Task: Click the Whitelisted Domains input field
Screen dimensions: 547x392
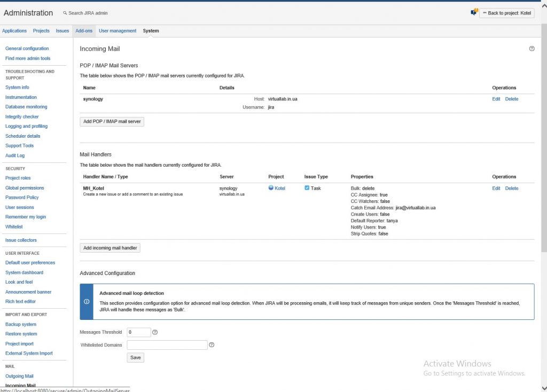Action: pyautogui.click(x=167, y=345)
